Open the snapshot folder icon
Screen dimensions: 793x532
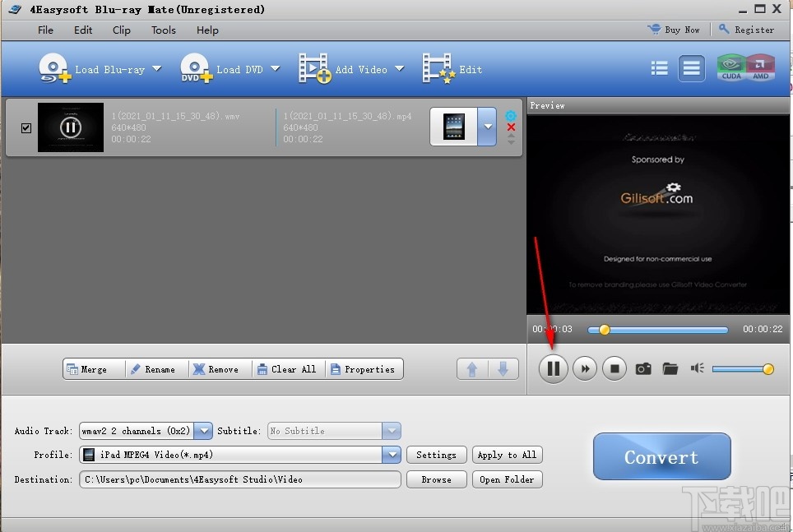[670, 369]
